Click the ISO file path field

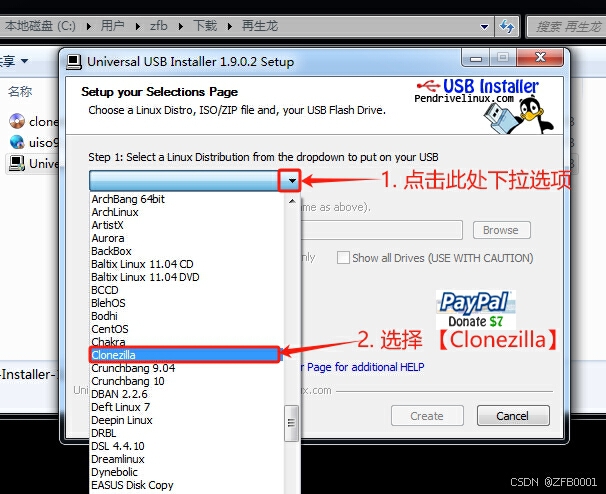click(382, 230)
